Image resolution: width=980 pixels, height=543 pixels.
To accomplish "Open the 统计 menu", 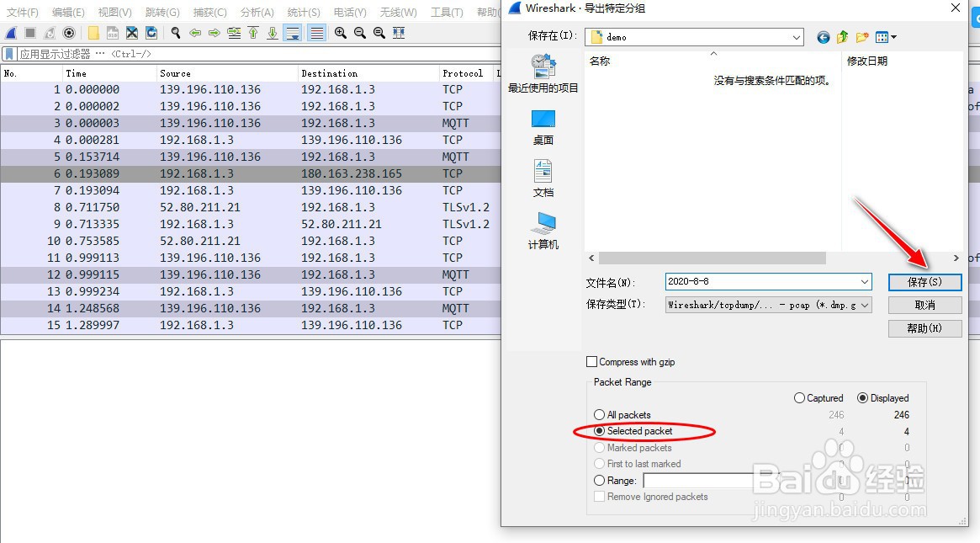I will click(x=303, y=12).
